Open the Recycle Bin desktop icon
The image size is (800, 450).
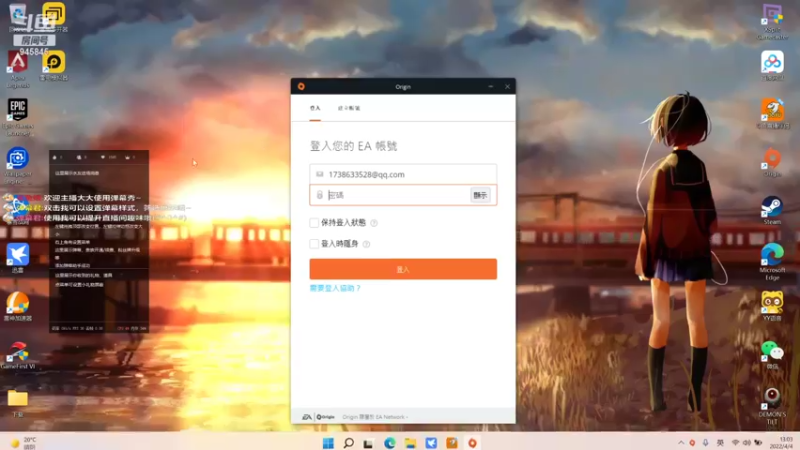tap(18, 16)
